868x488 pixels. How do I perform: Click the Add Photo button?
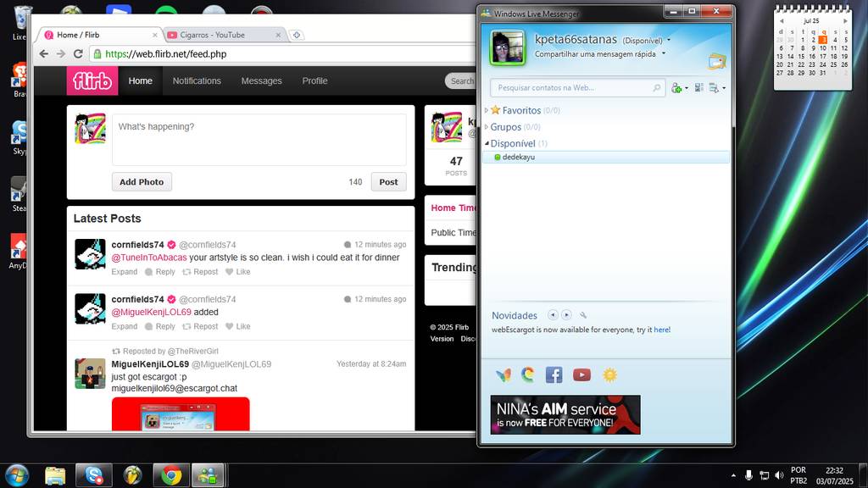[142, 181]
